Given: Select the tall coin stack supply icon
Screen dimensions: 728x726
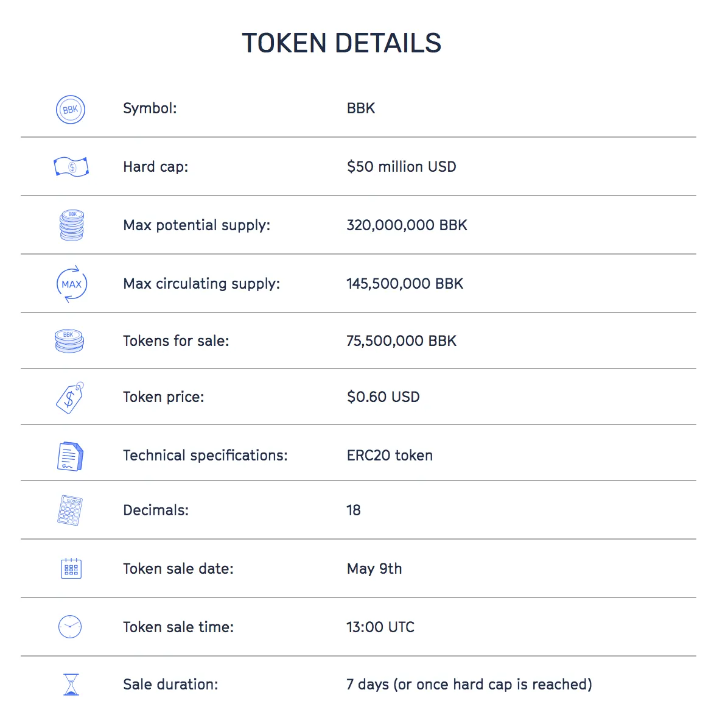Looking at the screenshot, I should coord(72,225).
